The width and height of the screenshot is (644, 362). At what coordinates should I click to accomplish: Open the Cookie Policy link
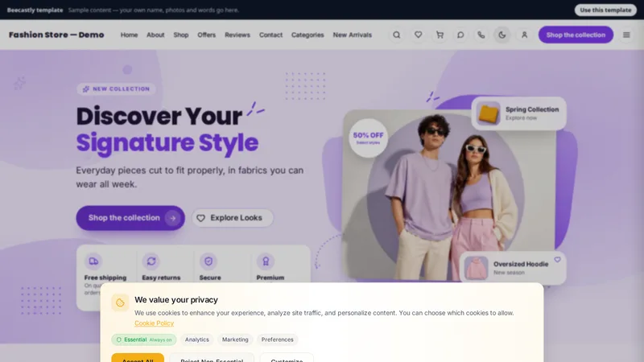[x=154, y=323]
